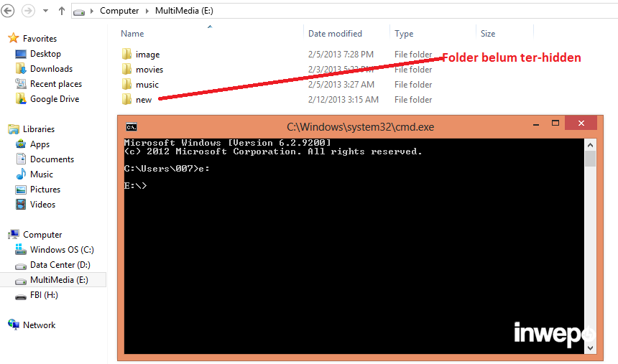Click scroll down arrow in cmd window
This screenshot has height=364, width=618.
pos(590,348)
